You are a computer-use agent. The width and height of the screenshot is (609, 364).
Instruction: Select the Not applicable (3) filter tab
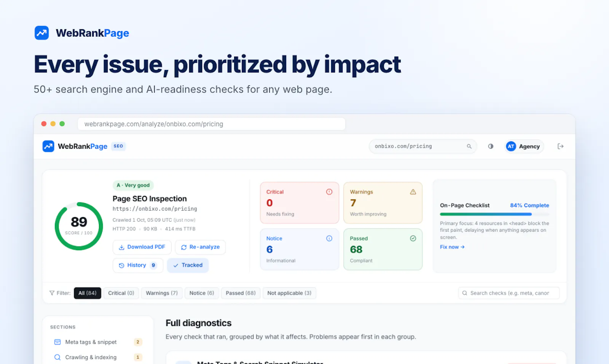point(289,293)
